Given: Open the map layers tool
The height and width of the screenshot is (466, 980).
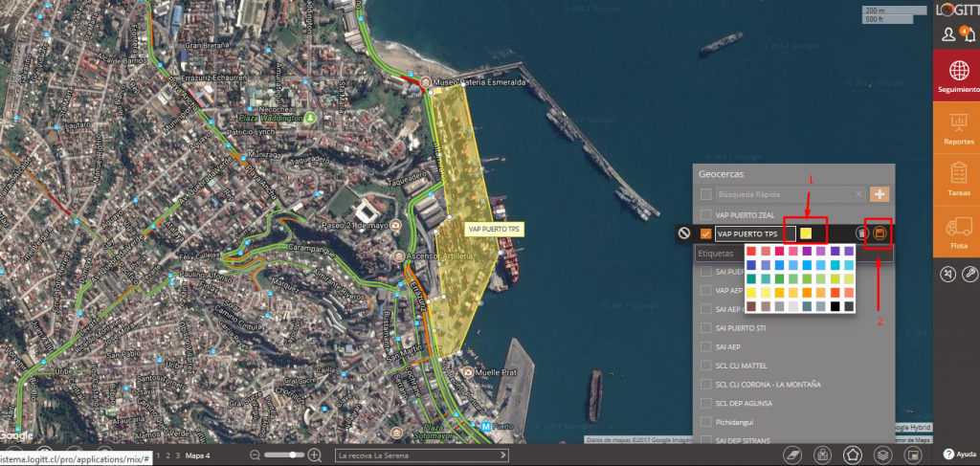Looking at the screenshot, I should (x=882, y=455).
